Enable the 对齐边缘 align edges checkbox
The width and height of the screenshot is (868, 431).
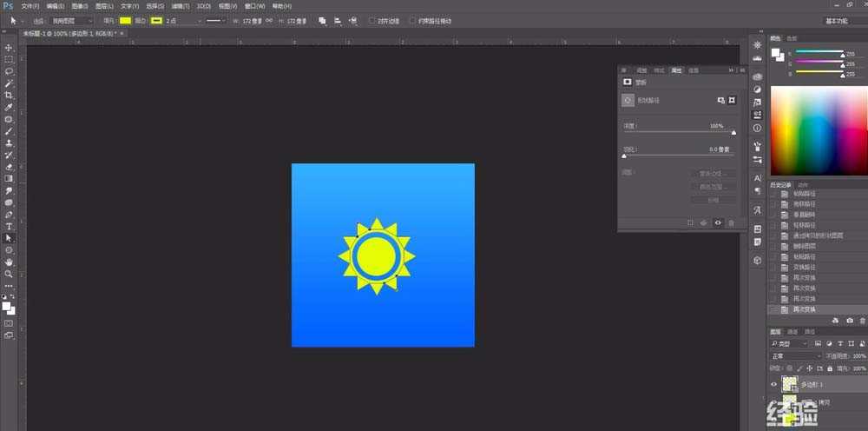[x=372, y=20]
